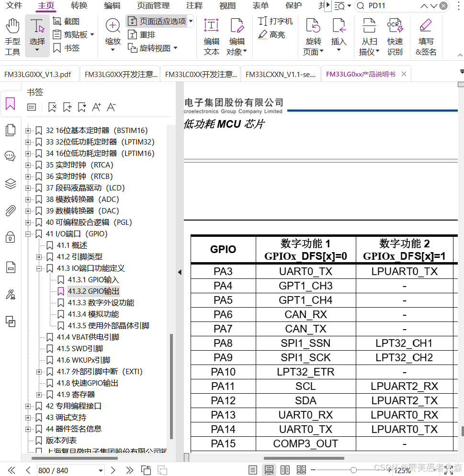Image resolution: width=464 pixels, height=476 pixels.
Task: Expand bookmark 37 段码液晶驱动 (LCD)
Action: pyautogui.click(x=28, y=188)
